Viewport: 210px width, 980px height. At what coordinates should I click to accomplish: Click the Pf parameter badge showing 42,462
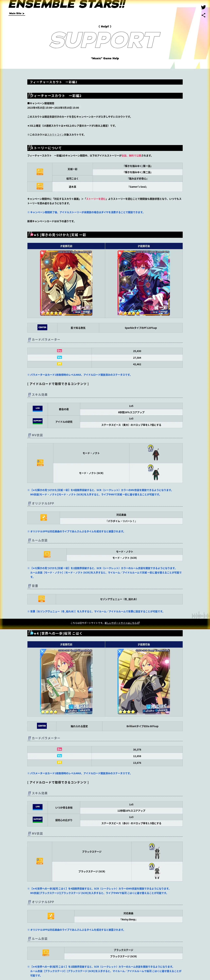(x=60, y=364)
